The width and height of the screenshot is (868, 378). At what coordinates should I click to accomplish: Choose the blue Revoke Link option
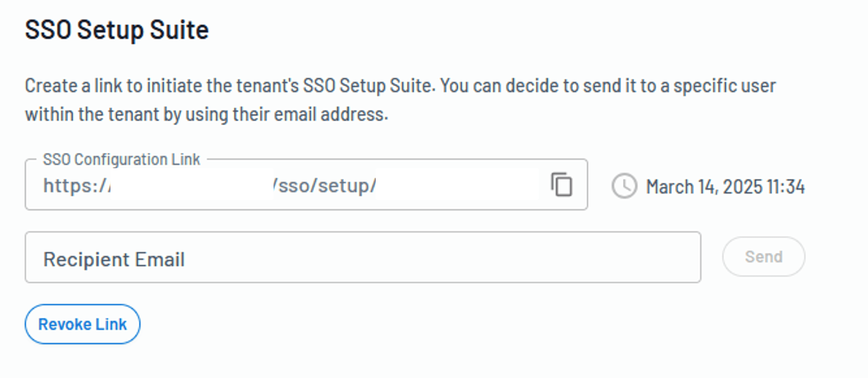pos(82,324)
